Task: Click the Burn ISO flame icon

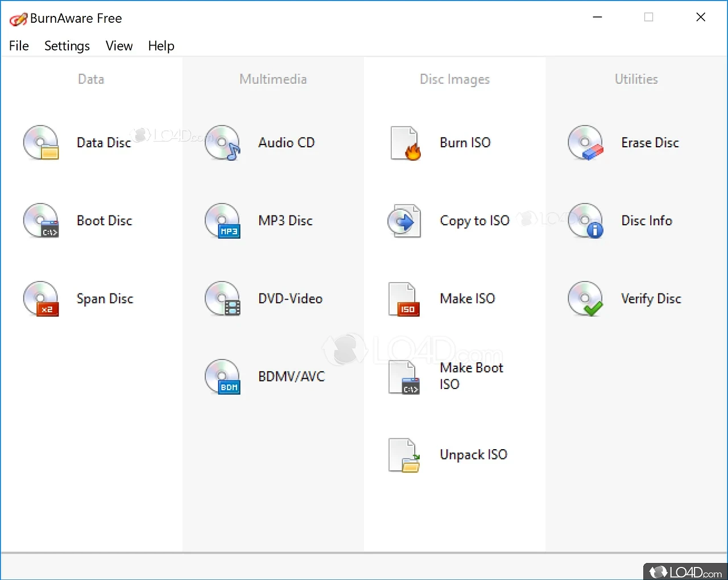Action: pyautogui.click(x=405, y=143)
